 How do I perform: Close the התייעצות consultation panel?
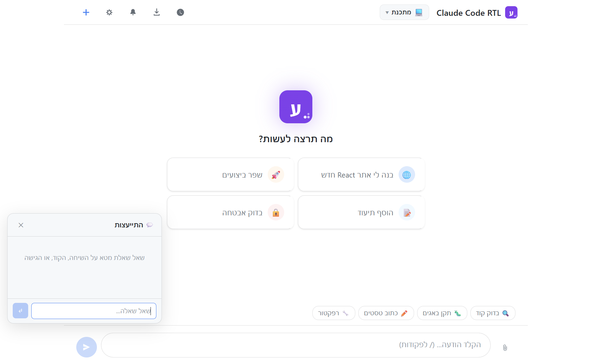pos(21,225)
